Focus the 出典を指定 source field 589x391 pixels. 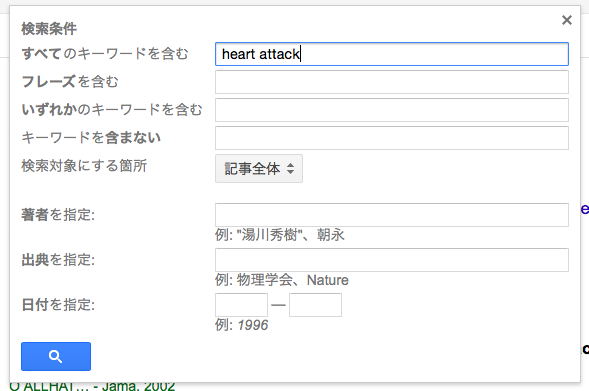(392, 260)
